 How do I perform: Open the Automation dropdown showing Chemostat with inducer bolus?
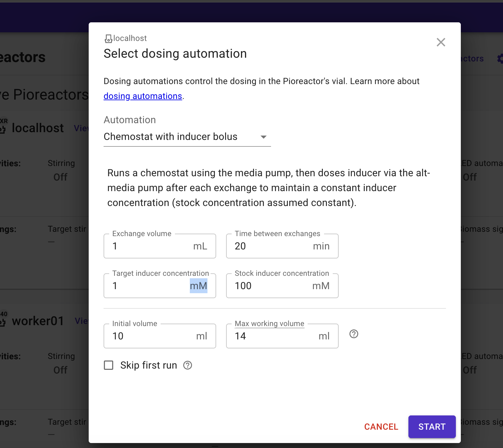(187, 137)
